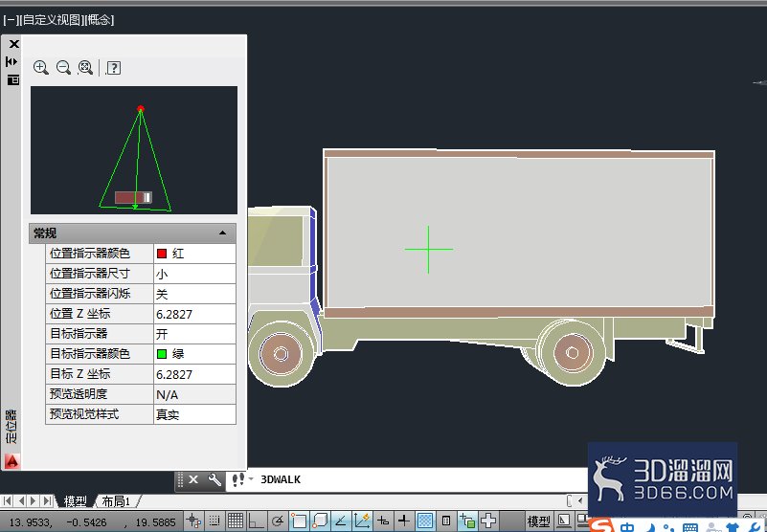Open the 位置指示器尺寸 value dropdown showing 小
This screenshot has width=767, height=532.
coord(194,274)
